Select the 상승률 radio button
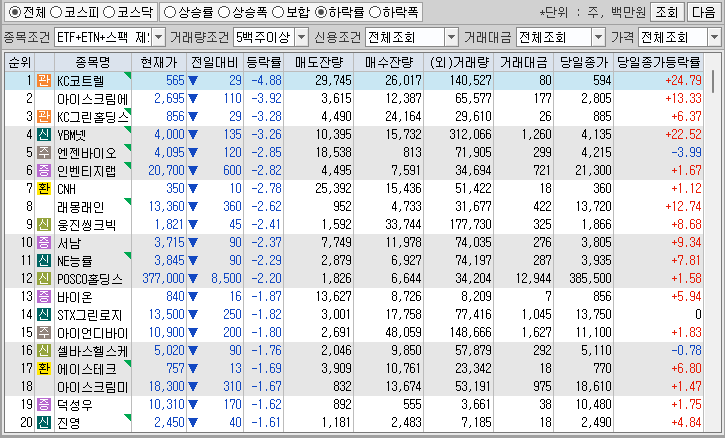Image resolution: width=725 pixels, height=438 pixels. click(170, 12)
